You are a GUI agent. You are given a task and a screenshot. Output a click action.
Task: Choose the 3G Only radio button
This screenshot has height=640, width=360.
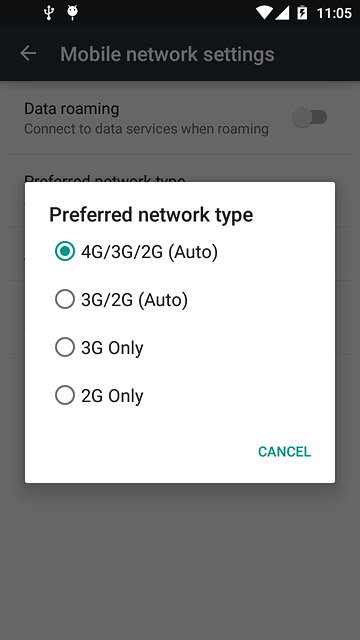(65, 347)
